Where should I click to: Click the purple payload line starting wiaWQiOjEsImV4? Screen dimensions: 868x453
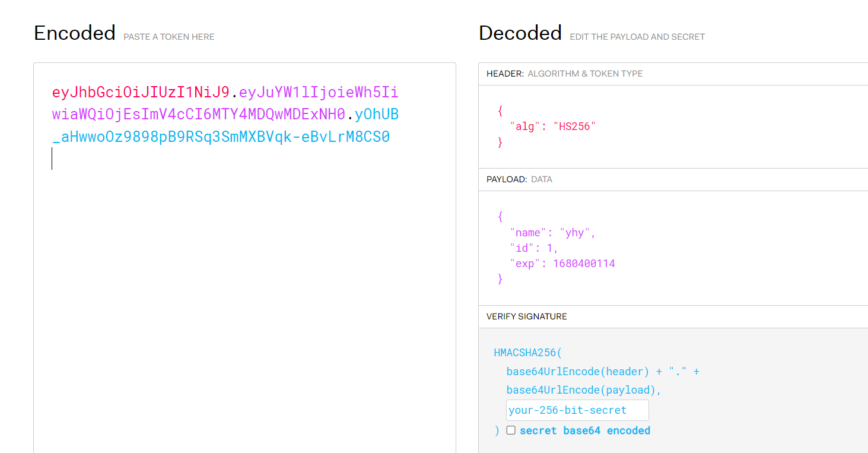point(199,115)
